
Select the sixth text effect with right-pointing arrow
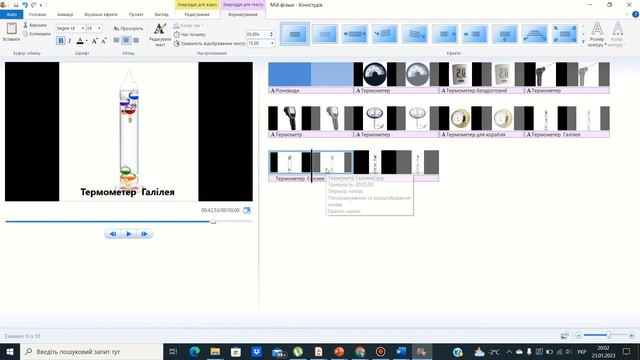pos(445,34)
